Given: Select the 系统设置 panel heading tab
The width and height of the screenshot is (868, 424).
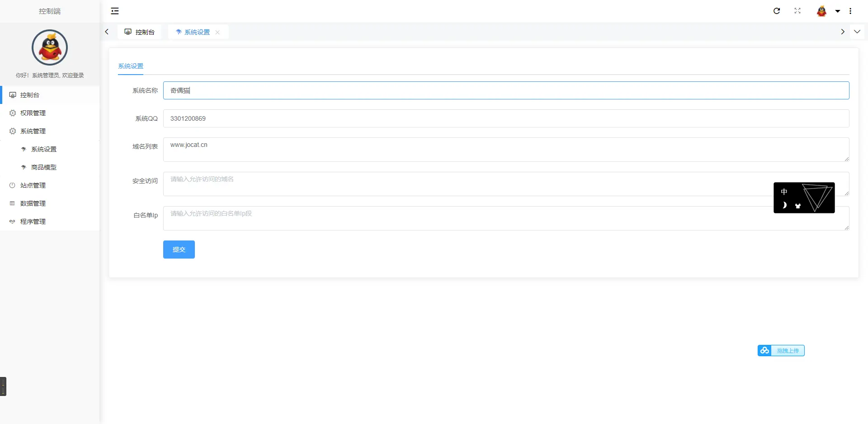Looking at the screenshot, I should tap(131, 66).
